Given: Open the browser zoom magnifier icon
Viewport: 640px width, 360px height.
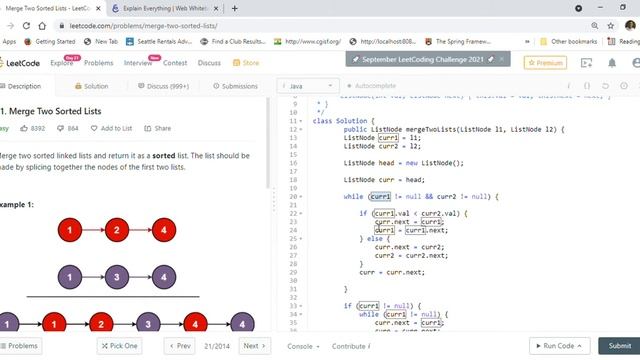Looking at the screenshot, I should 595,26.
